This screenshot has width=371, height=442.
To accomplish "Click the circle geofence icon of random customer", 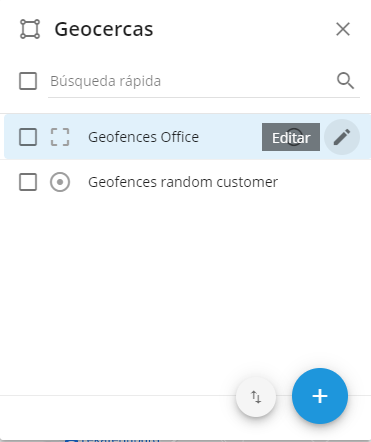I will point(60,182).
